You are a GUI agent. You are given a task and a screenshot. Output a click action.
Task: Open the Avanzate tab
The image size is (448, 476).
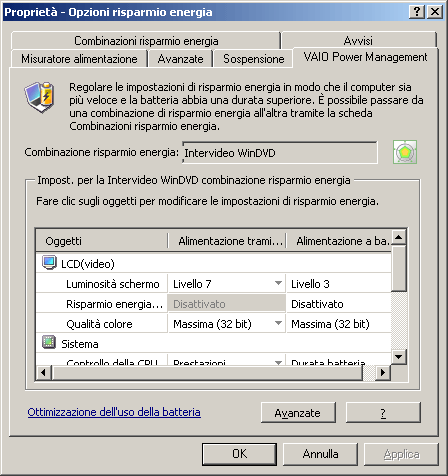pos(180,59)
